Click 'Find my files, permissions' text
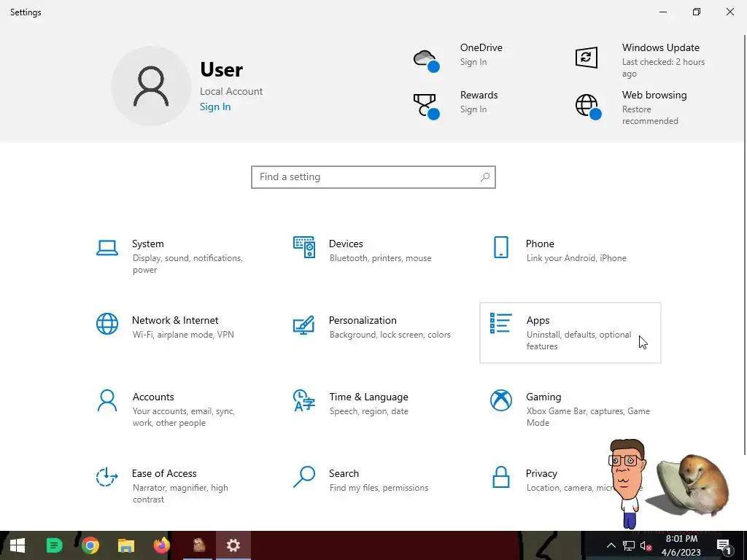This screenshot has height=560, width=747. [x=379, y=488]
